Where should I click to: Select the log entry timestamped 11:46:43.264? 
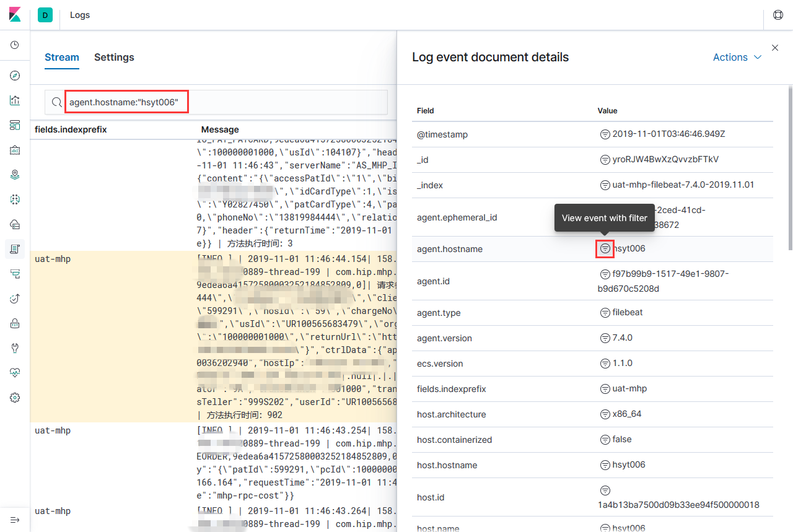pos(213,518)
